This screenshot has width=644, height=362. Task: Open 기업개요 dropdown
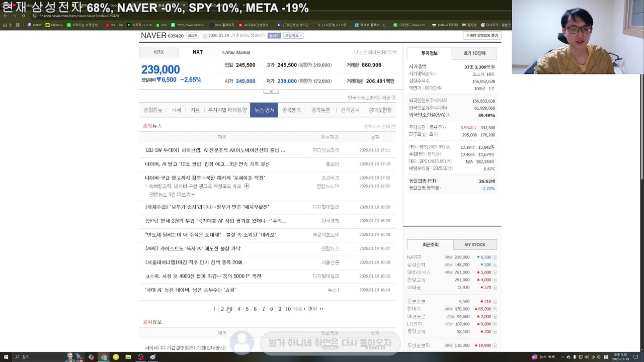(293, 36)
